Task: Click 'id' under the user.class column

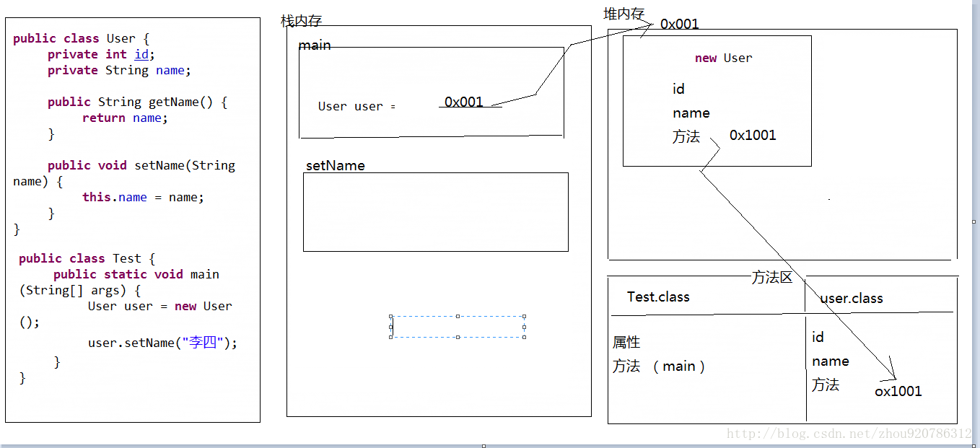Action: click(818, 338)
